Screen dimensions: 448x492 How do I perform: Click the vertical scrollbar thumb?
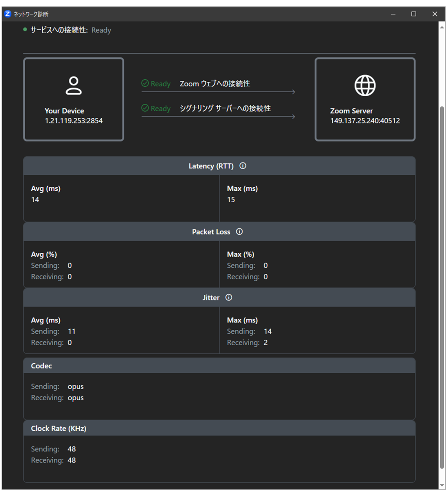click(x=442, y=288)
